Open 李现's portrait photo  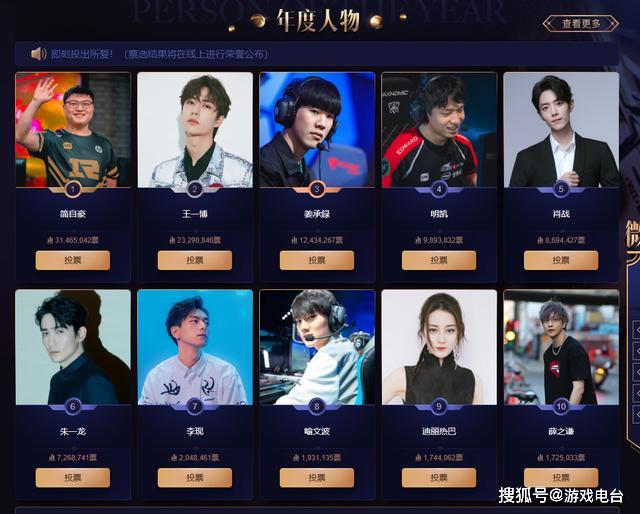click(x=195, y=347)
